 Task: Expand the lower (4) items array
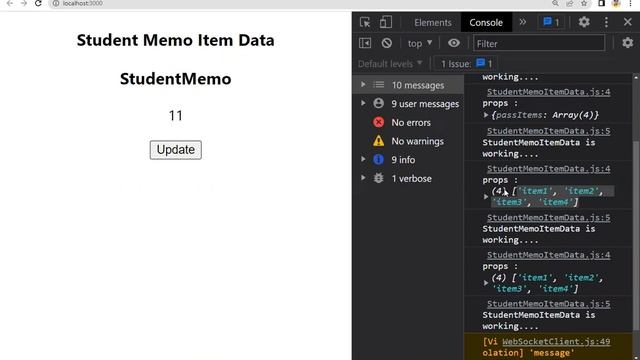(x=486, y=283)
